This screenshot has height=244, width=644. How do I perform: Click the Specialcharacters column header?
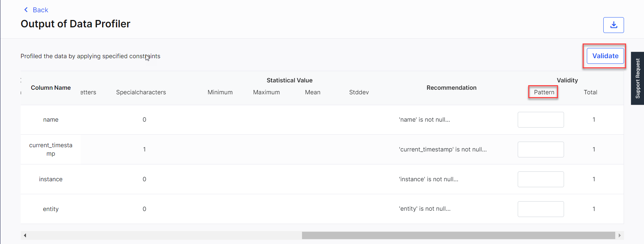click(141, 92)
